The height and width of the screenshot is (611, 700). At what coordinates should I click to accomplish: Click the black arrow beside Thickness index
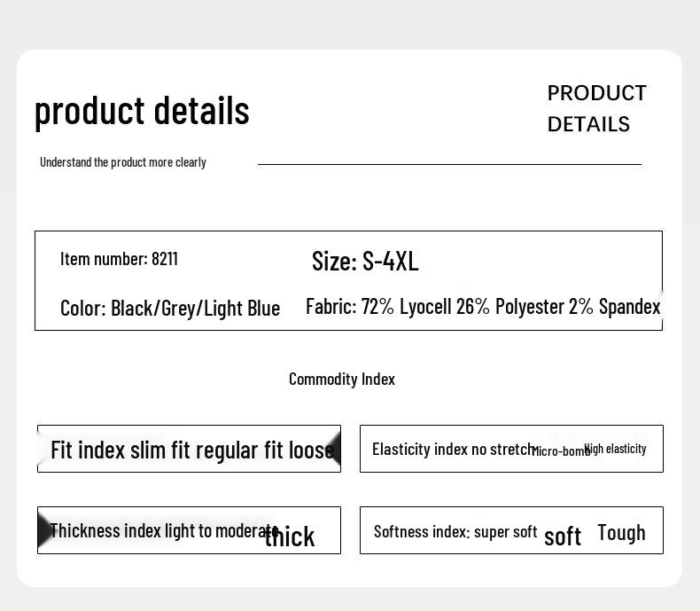tap(44, 530)
